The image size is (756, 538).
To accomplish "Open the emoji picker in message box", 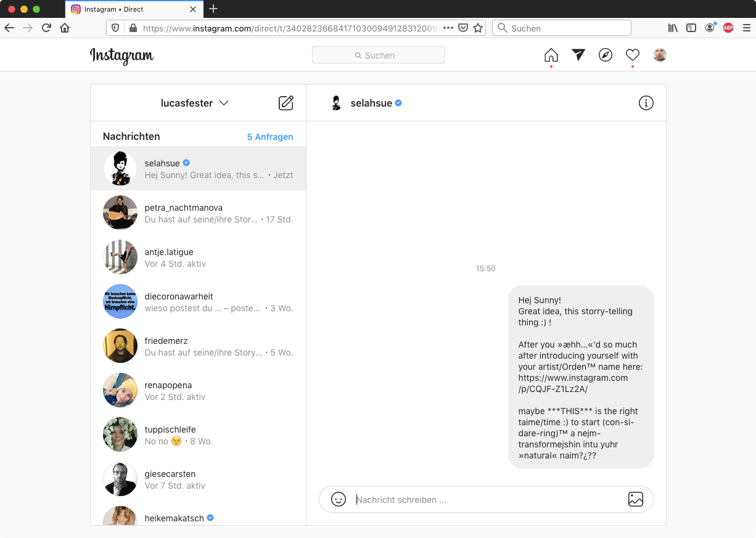I will point(339,499).
